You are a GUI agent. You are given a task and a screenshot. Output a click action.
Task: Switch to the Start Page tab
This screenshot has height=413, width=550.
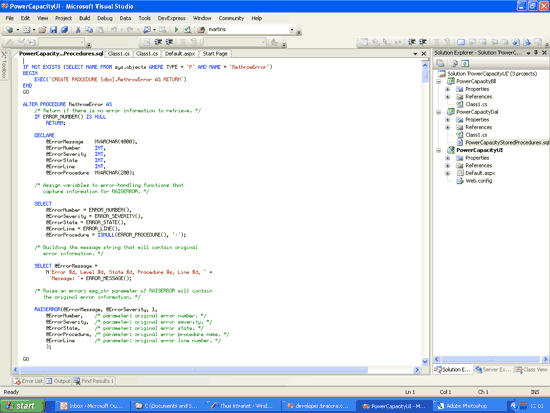click(x=215, y=54)
